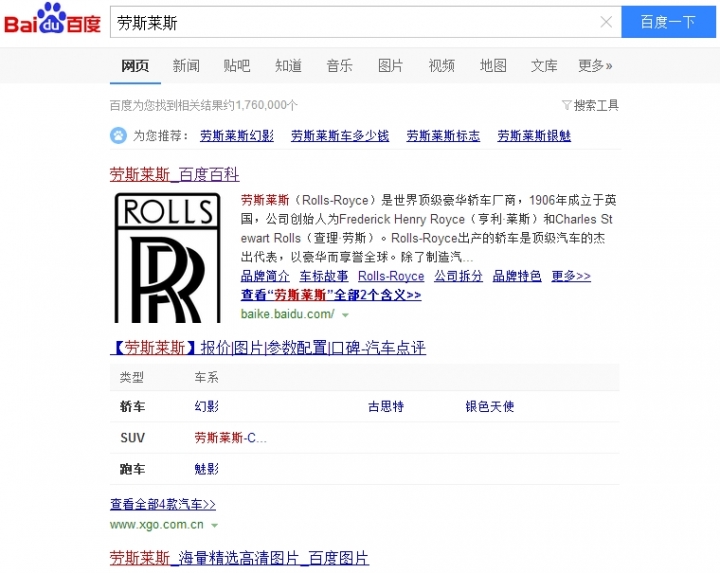Open 搜索工具 filter options
Image resolution: width=720 pixels, height=573 pixels.
[591, 106]
